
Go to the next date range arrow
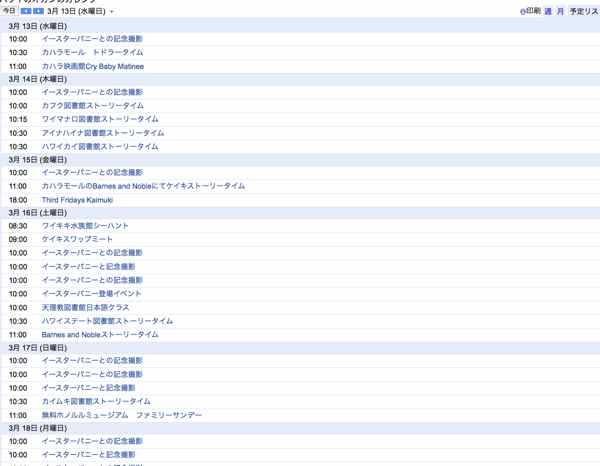coord(39,11)
